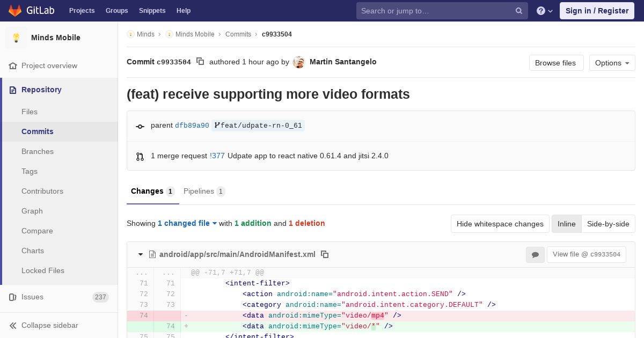Open the Options dropdown

point(612,63)
